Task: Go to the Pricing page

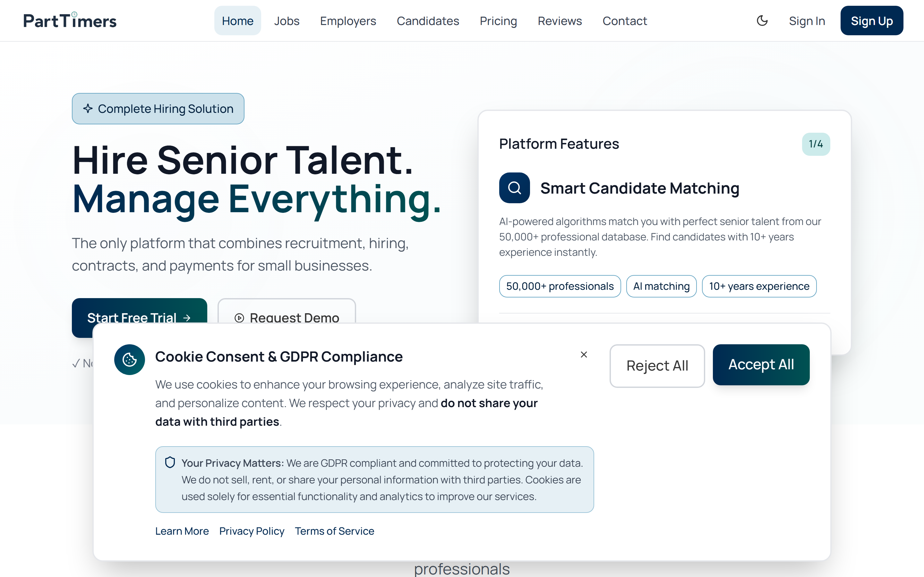Action: tap(498, 21)
